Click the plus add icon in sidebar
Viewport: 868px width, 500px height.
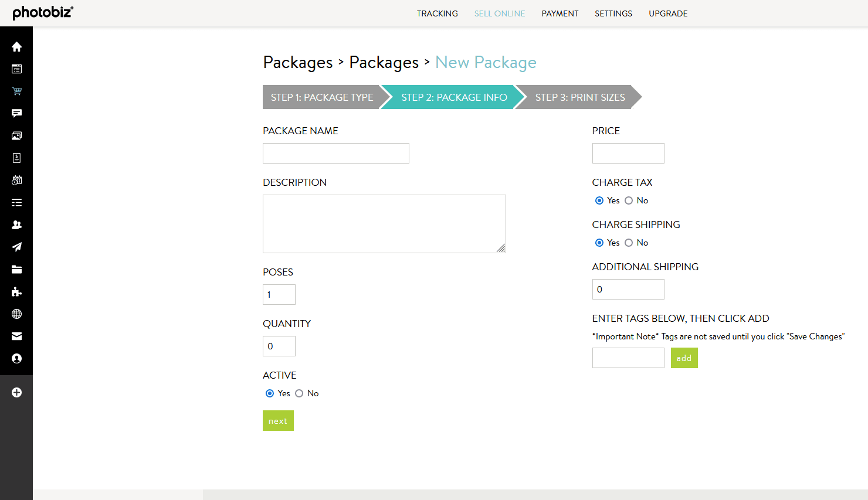click(16, 392)
